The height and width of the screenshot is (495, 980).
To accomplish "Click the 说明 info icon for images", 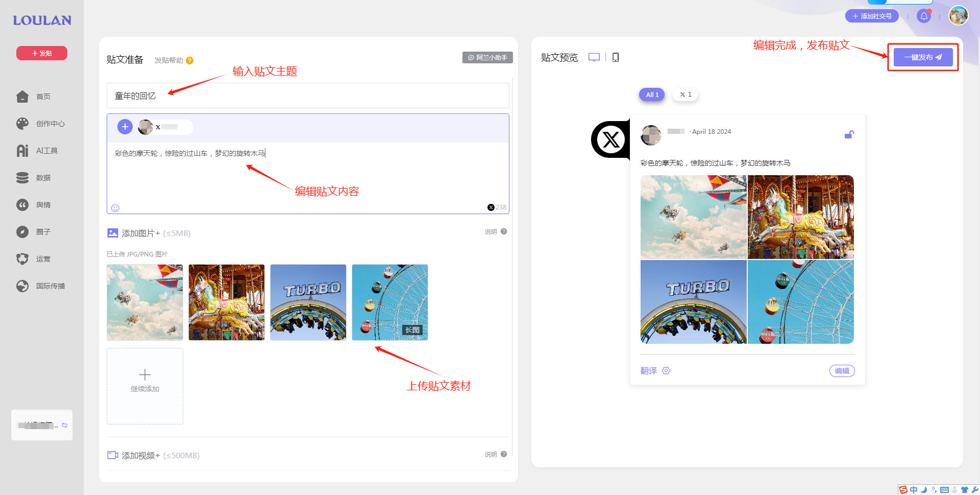I will [504, 231].
